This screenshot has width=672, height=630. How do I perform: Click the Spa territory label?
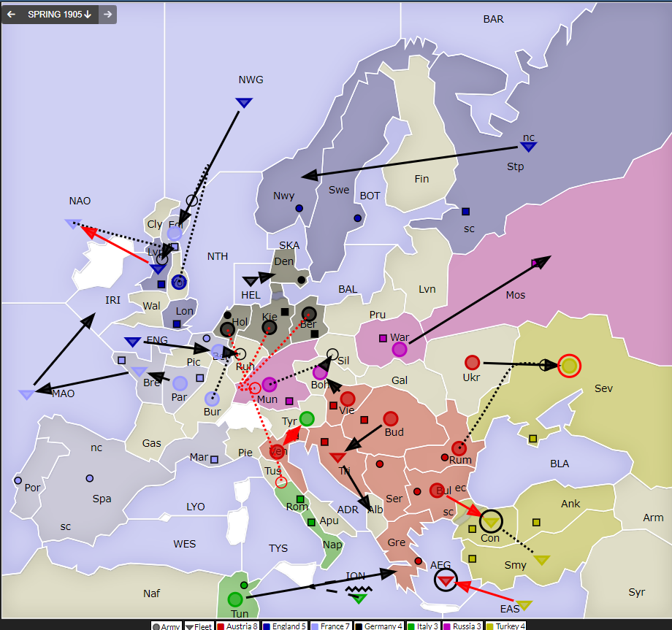coord(102,499)
